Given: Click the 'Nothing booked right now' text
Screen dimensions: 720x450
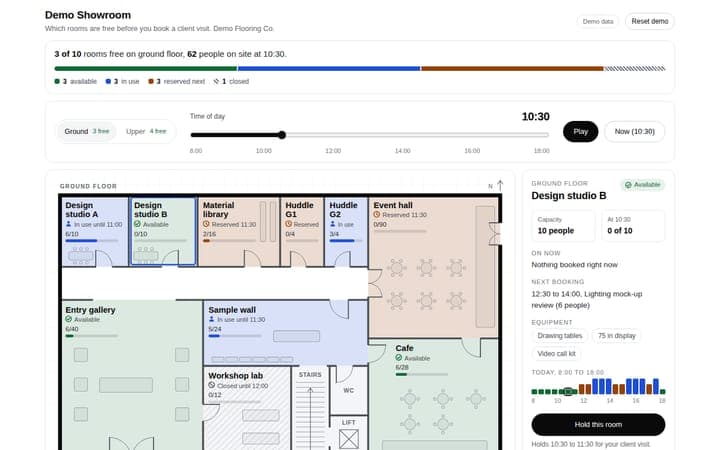Looking at the screenshot, I should (x=574, y=264).
